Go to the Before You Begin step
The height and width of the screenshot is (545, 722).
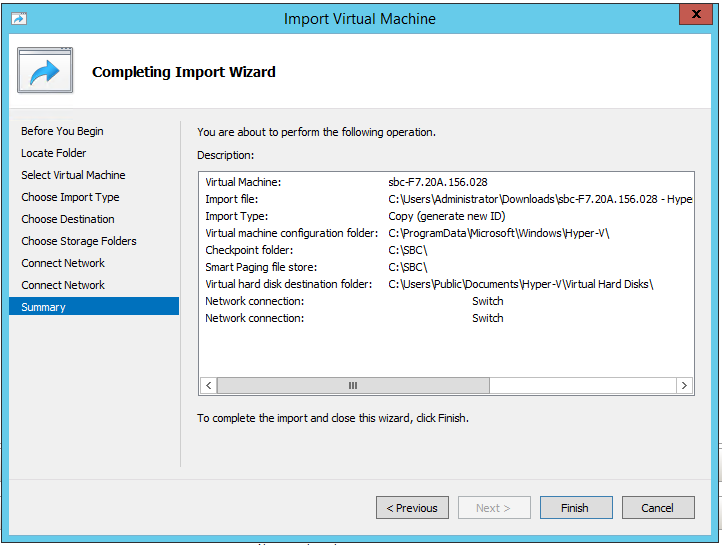pos(62,131)
